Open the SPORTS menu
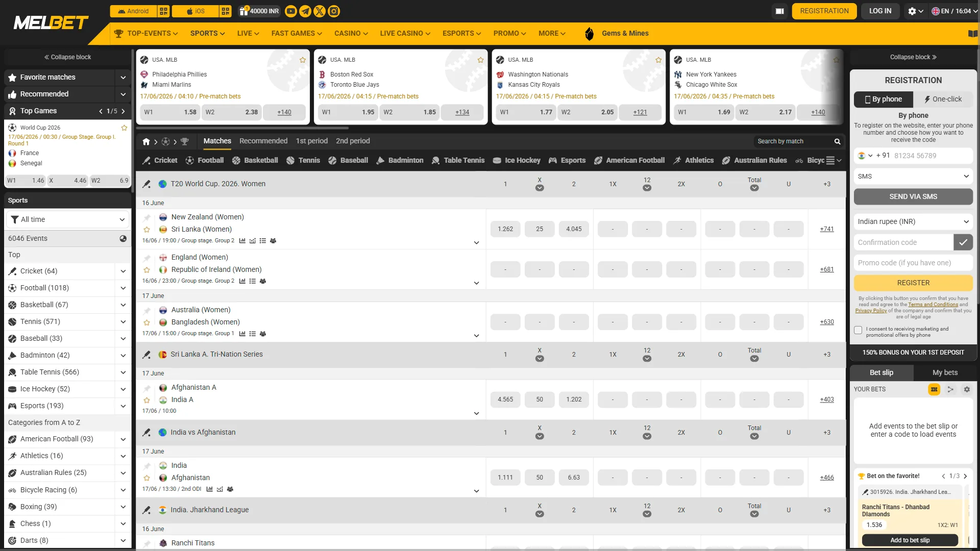Image resolution: width=980 pixels, height=551 pixels. point(207,34)
